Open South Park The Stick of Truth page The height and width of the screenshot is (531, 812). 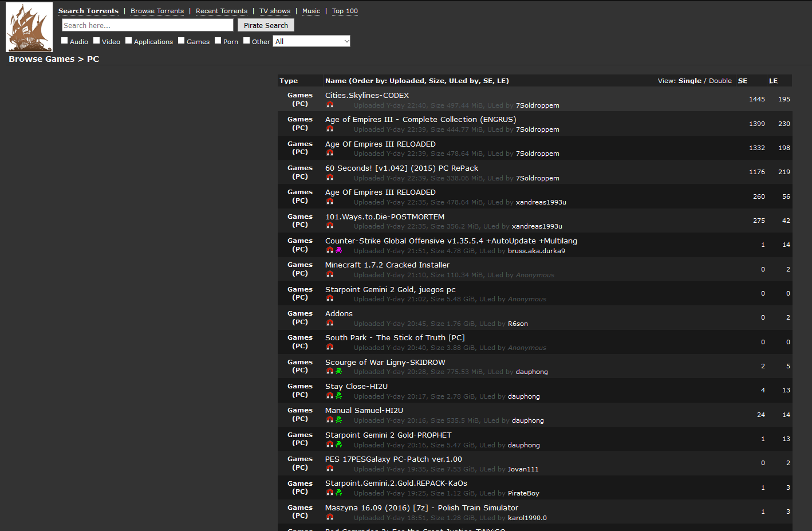coord(395,337)
